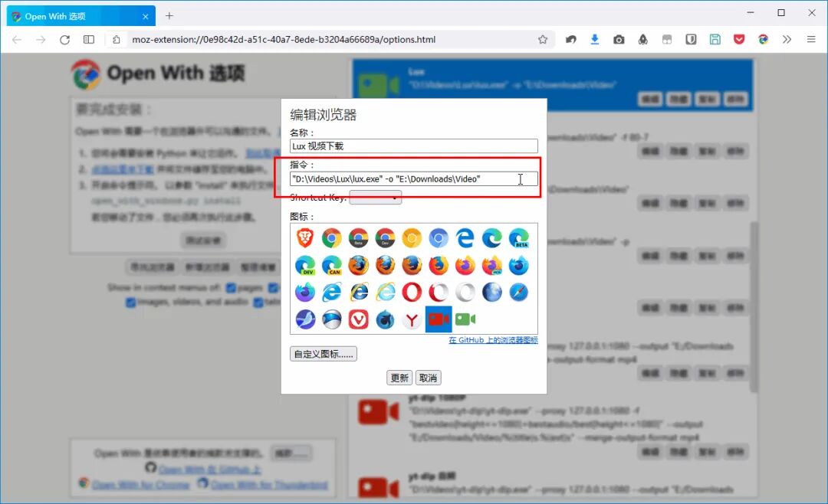Expand the toolbar overflow chevron menu
Image resolution: width=828 pixels, height=504 pixels.
point(787,40)
